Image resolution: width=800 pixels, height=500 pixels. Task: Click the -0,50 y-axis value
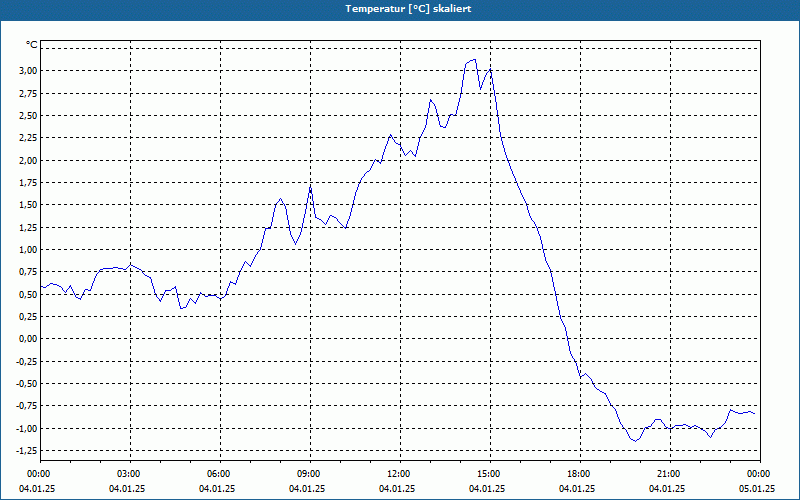coord(27,384)
